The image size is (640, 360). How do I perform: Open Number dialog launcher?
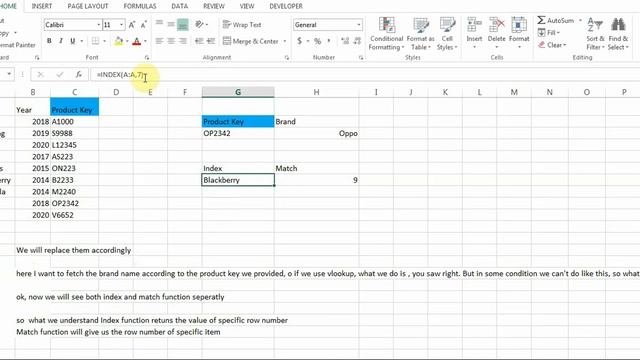tap(361, 58)
